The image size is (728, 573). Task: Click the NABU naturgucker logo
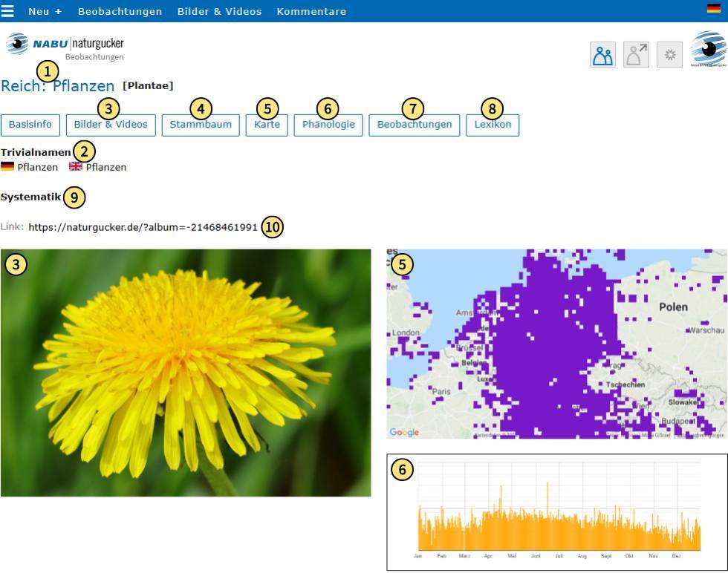(65, 46)
